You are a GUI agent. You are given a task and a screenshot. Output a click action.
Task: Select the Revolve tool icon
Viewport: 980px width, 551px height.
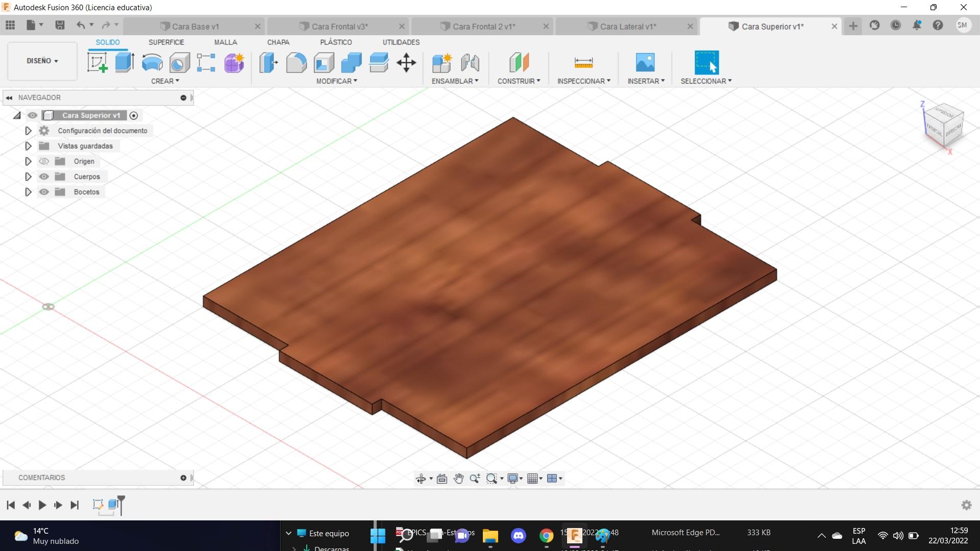click(x=152, y=63)
